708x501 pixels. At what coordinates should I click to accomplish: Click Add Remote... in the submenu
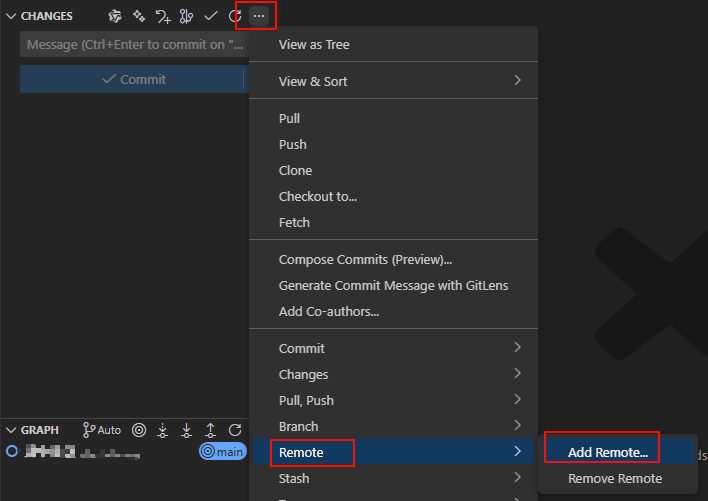coord(618,452)
